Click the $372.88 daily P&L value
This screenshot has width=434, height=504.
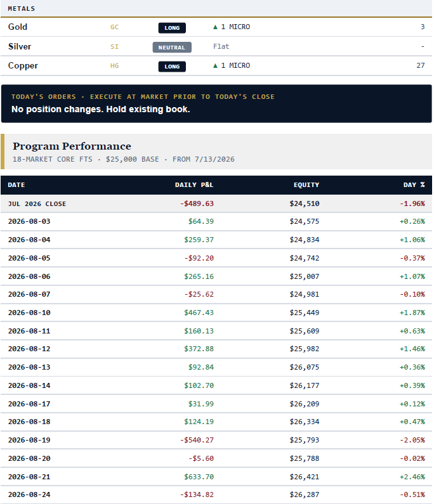pyautogui.click(x=199, y=349)
